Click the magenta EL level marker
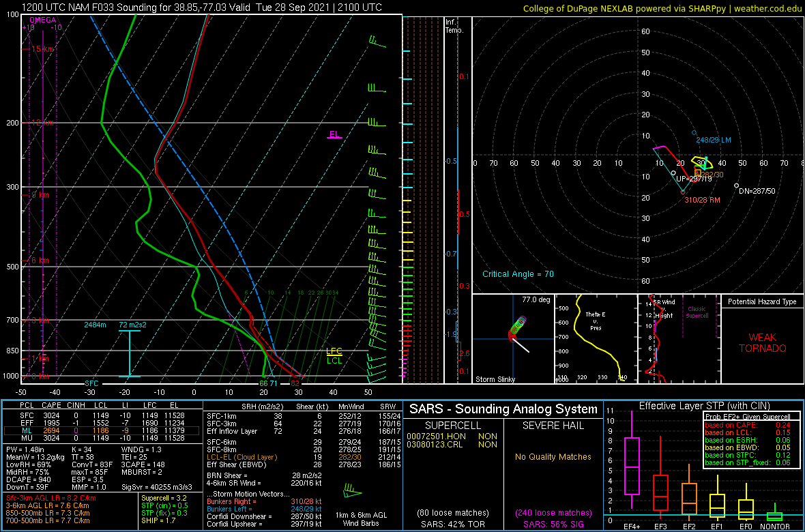The width and height of the screenshot is (805, 532). click(x=334, y=134)
